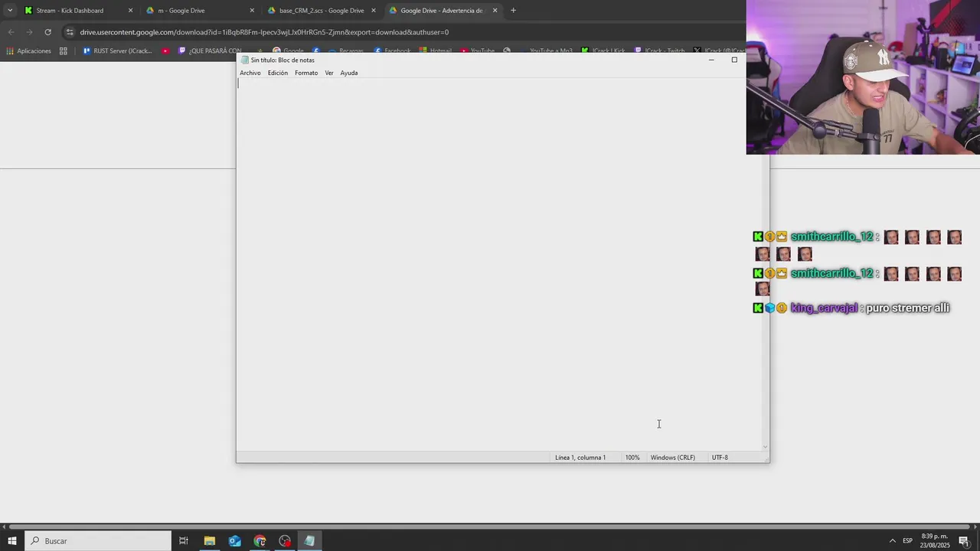Open the taskbar clock and date

click(935, 541)
